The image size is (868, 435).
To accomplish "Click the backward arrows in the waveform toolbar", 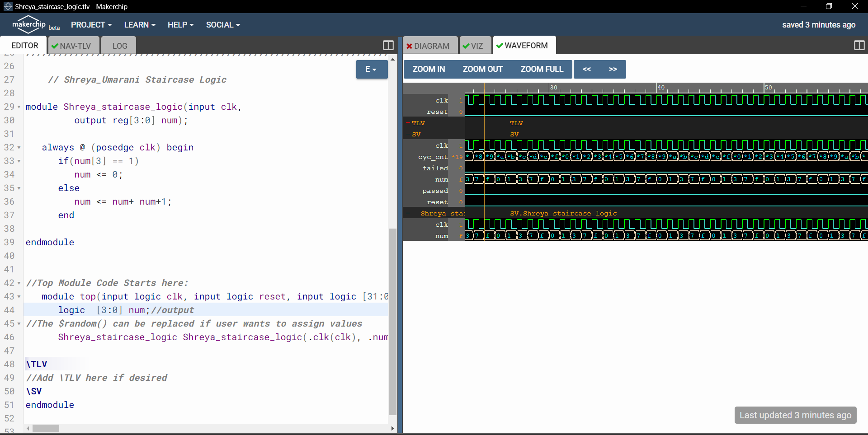I will 586,69.
